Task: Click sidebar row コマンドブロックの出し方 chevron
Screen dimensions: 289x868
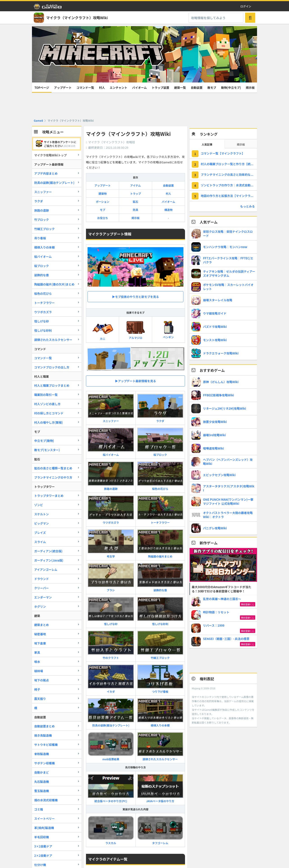Action: (x=78, y=367)
